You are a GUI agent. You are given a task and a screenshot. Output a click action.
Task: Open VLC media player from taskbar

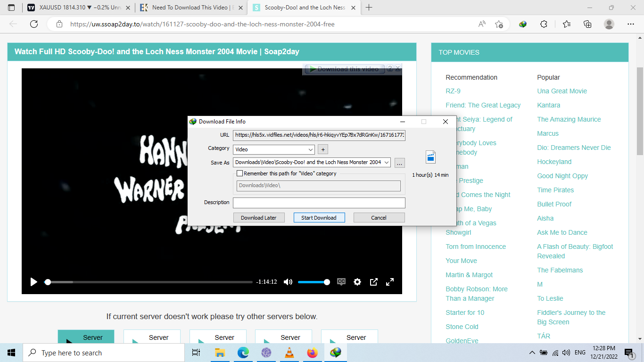(x=289, y=353)
